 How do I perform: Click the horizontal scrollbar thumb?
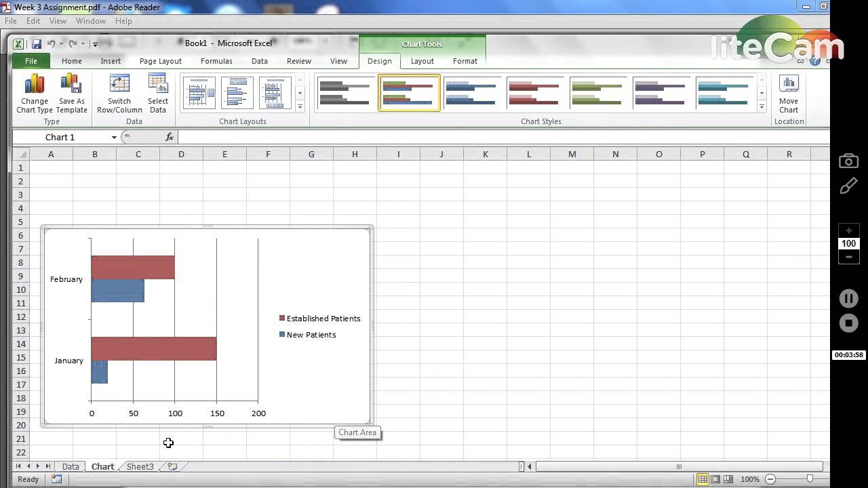679,466
